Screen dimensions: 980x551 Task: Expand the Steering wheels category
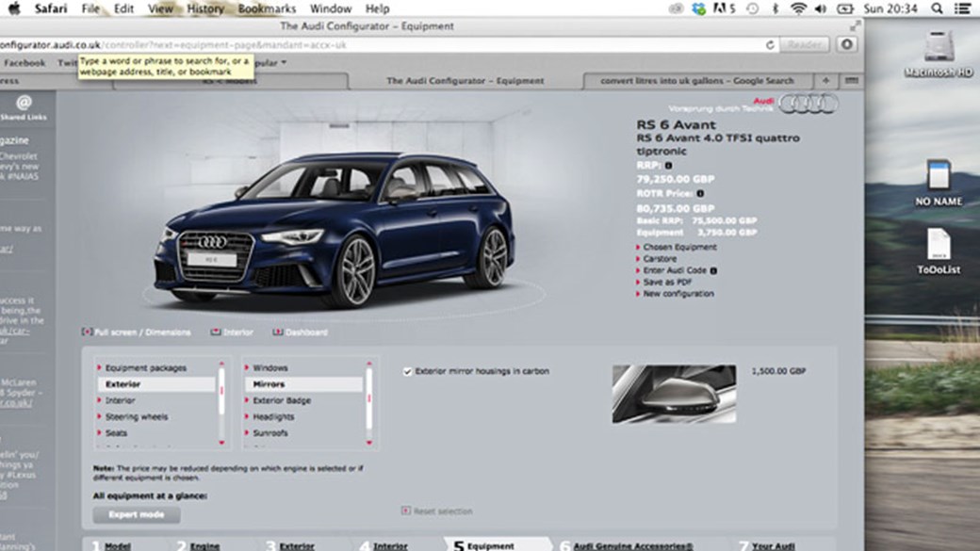[x=137, y=416]
